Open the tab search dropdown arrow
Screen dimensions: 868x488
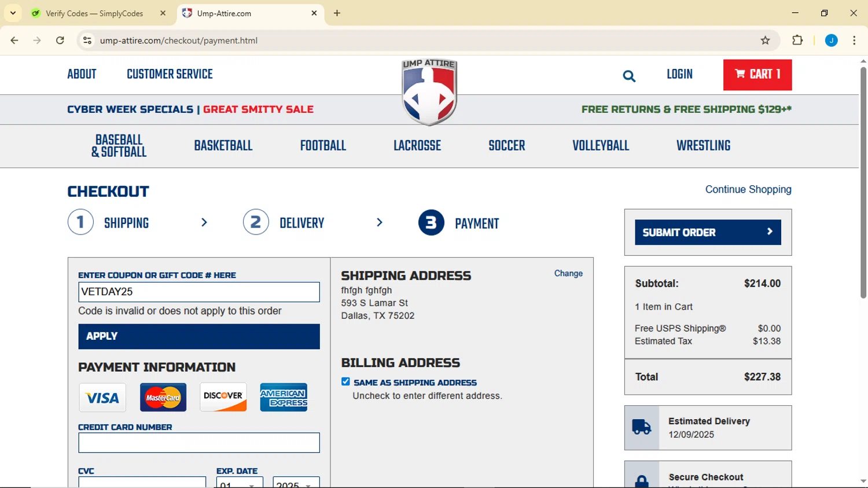(13, 13)
